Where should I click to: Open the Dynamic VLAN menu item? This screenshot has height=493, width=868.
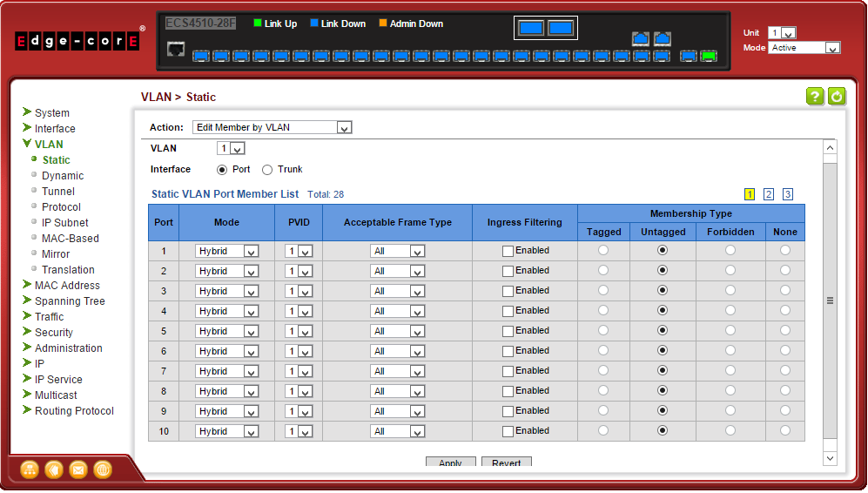coord(63,176)
